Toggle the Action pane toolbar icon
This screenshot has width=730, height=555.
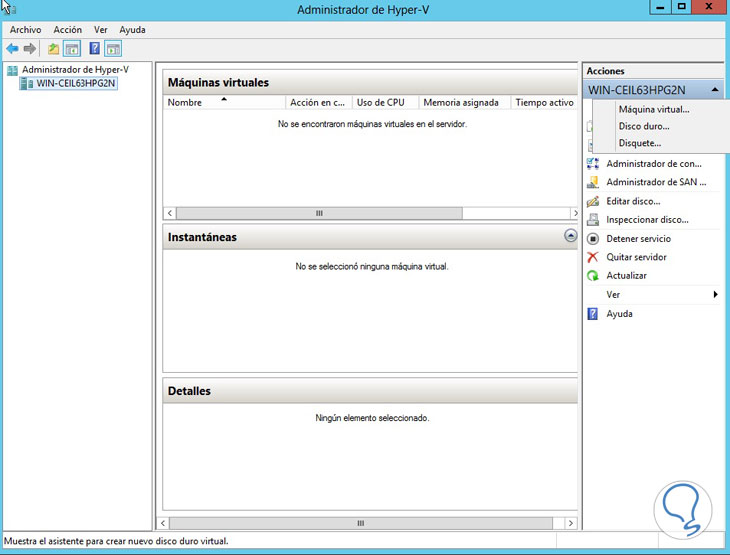pos(113,48)
